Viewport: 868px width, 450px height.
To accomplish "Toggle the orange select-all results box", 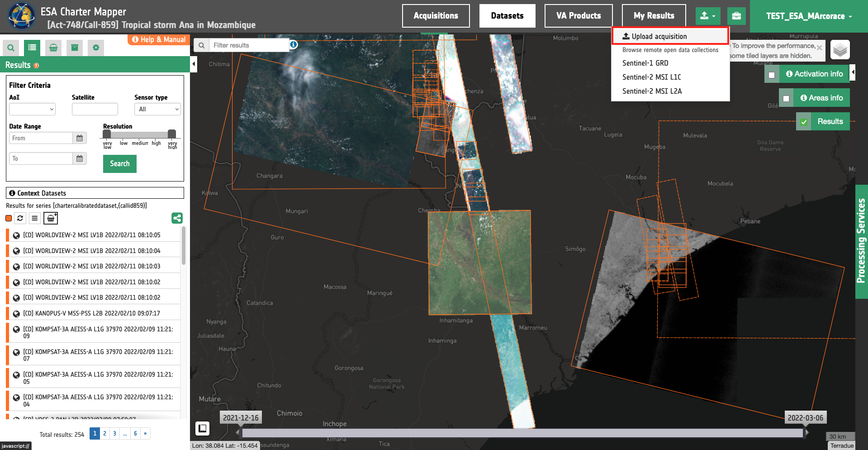I will click(9, 218).
